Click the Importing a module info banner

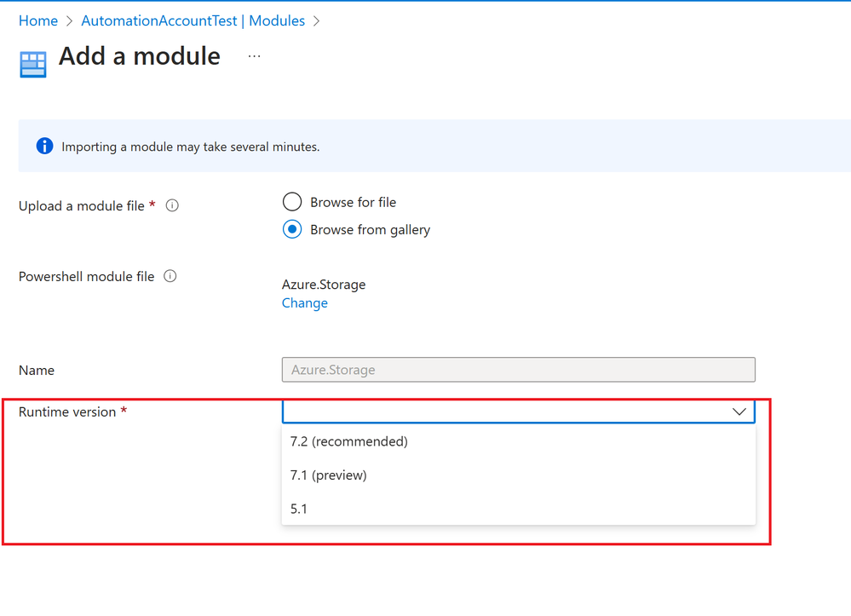click(434, 146)
